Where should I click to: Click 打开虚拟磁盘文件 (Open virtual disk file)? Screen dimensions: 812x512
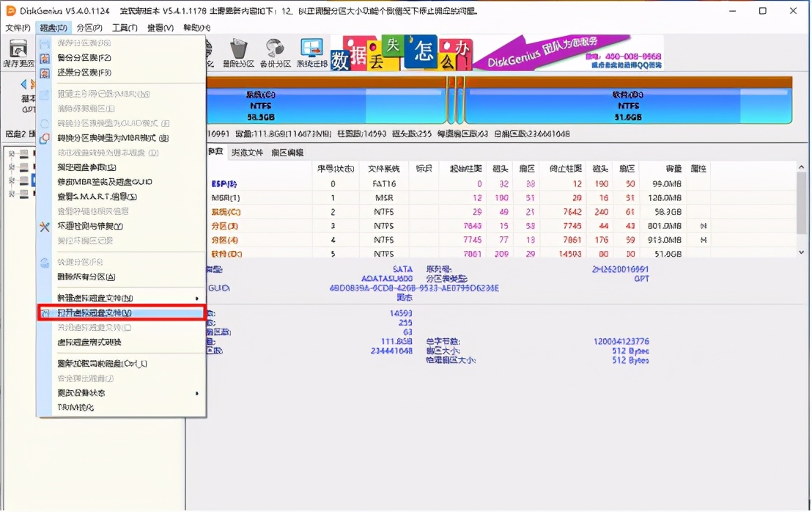click(122, 313)
